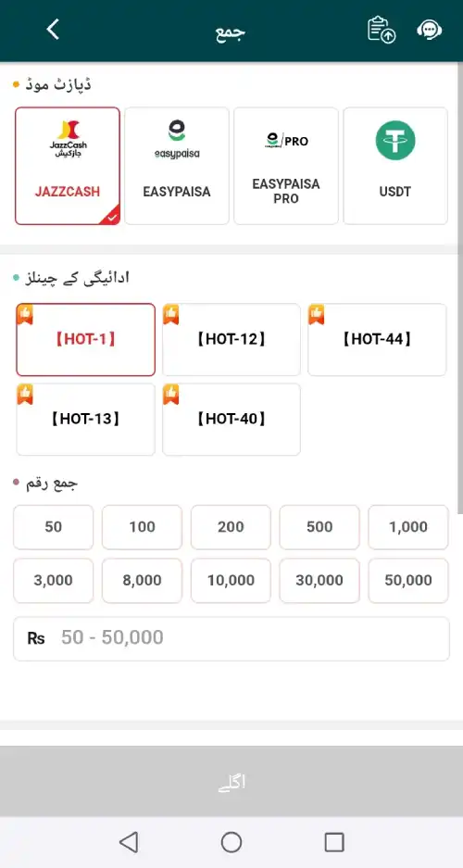Pick the 500 deposit amount
The image size is (463, 868).
319,527
